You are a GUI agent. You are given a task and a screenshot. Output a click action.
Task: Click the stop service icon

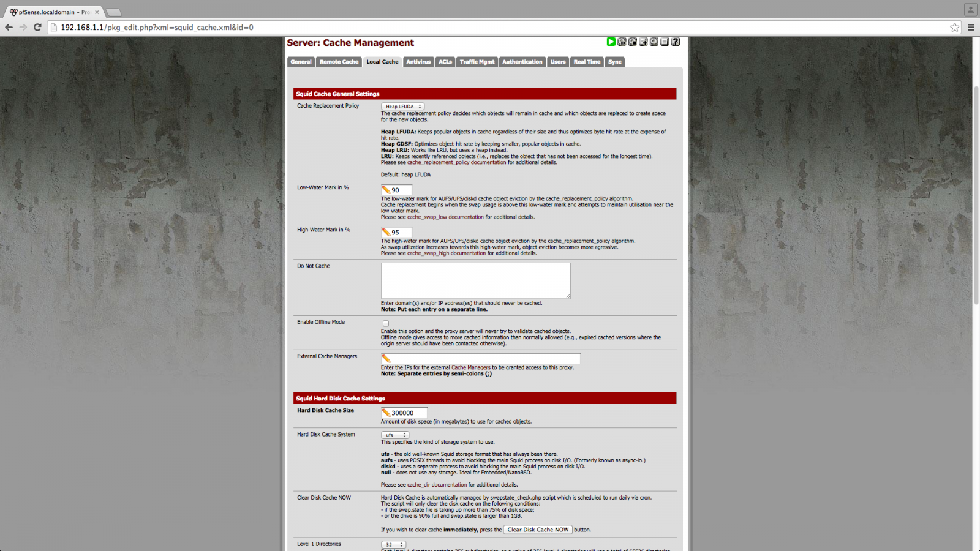[x=632, y=42]
